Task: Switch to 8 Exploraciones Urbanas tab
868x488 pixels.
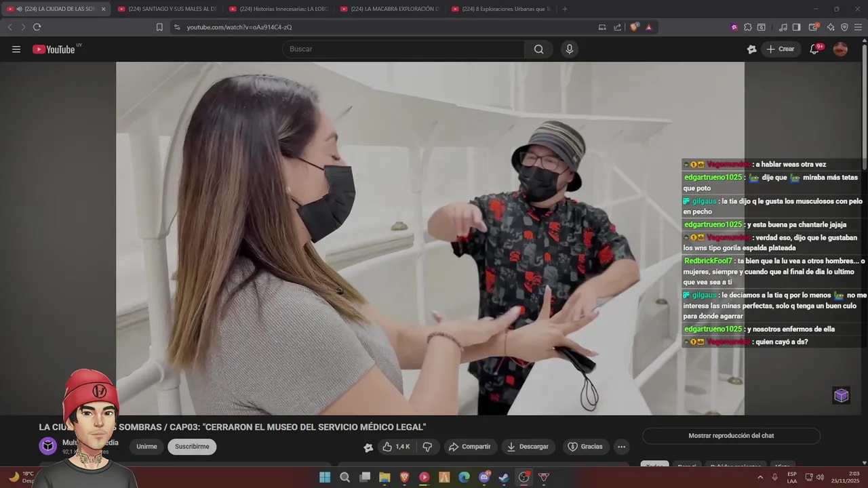Action: (x=500, y=9)
